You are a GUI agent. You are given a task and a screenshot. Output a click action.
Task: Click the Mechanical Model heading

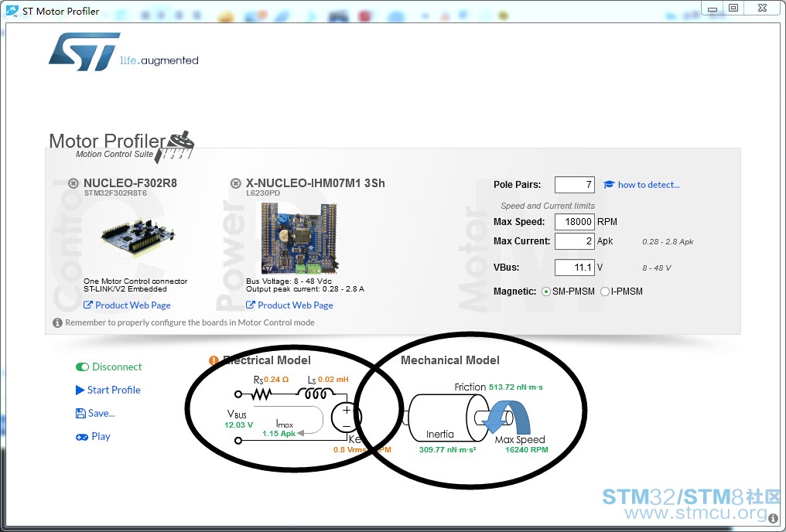[450, 360]
